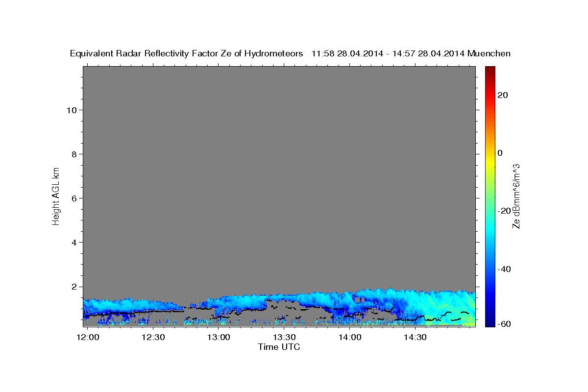Click the height tick label 6
Screen dimensions: 588x392
75,198
